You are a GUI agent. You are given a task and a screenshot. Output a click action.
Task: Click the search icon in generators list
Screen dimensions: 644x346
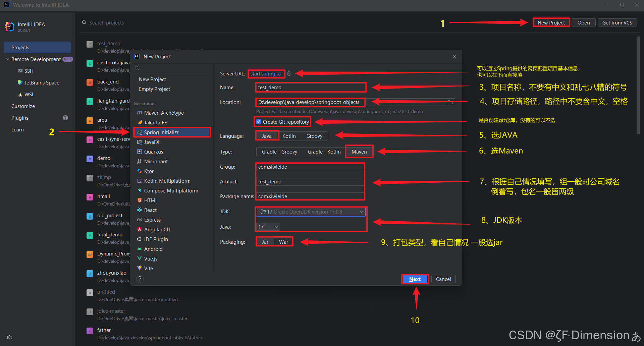[137, 68]
